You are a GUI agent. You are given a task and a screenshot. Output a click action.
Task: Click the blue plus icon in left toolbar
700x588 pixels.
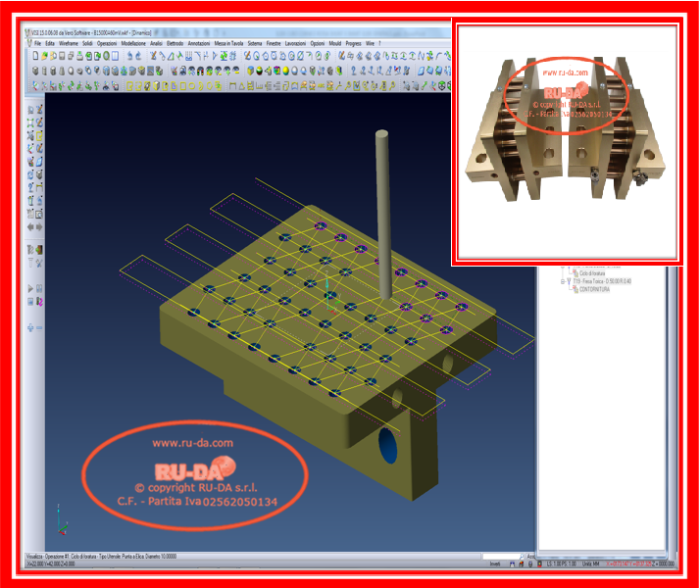pos(31,327)
